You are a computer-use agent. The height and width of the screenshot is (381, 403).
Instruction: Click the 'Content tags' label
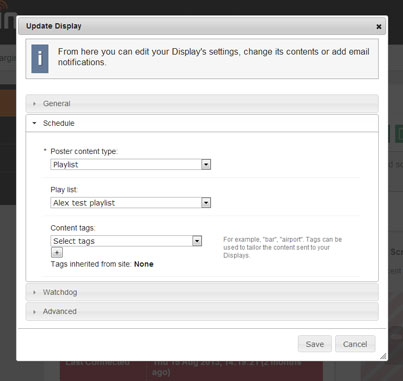tap(73, 228)
